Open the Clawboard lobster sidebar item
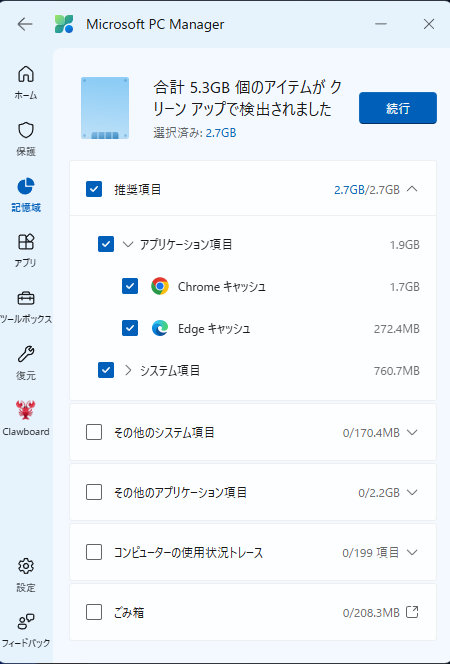The image size is (450, 664). (26, 418)
